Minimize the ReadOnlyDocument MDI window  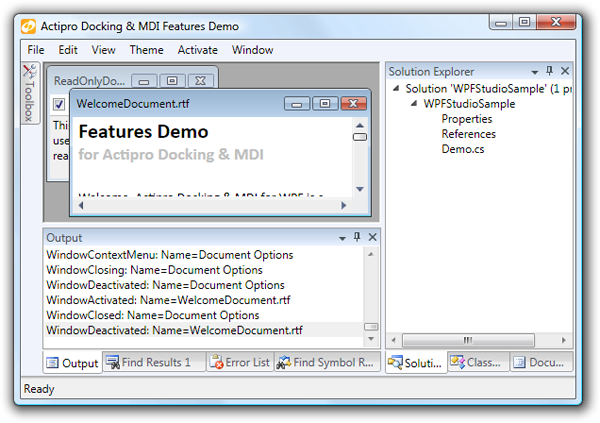point(144,81)
